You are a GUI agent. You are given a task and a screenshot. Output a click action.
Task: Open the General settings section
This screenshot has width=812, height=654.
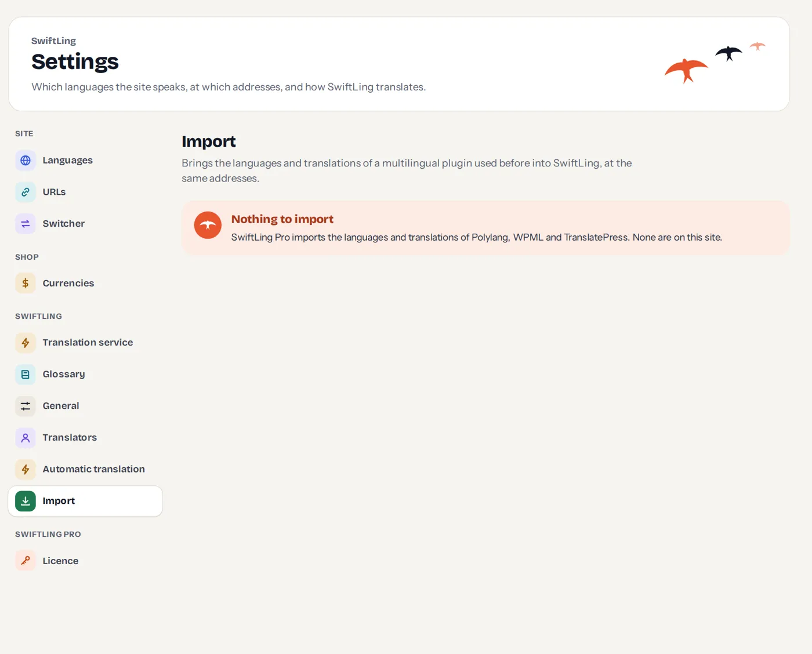tap(85, 406)
